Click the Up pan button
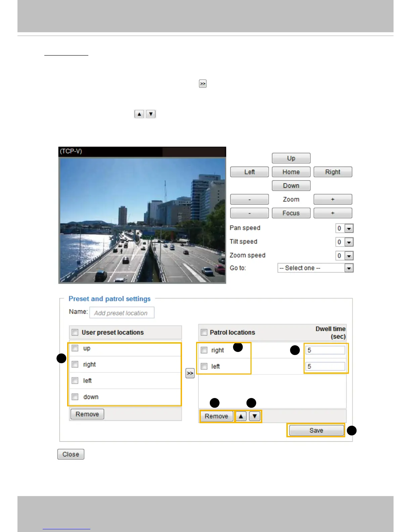The image size is (411, 532). [x=291, y=158]
